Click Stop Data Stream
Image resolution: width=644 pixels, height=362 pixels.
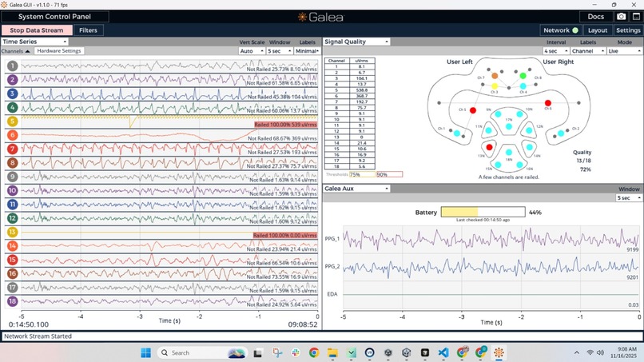(x=37, y=30)
